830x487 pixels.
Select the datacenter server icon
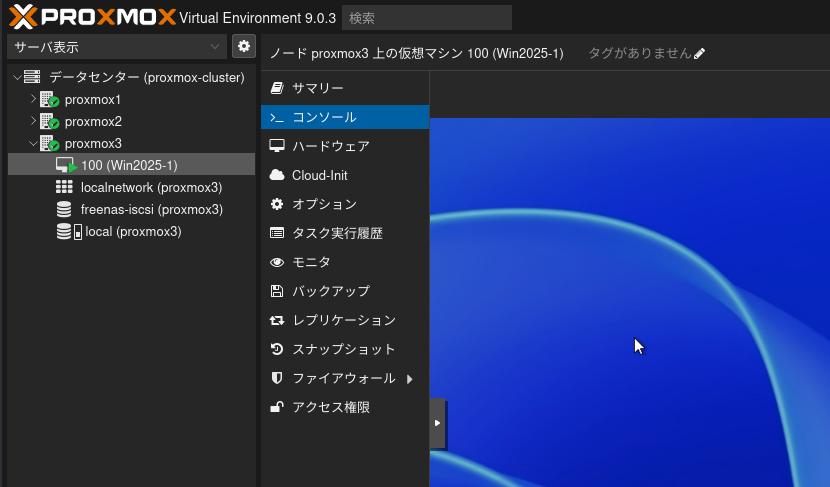(x=32, y=77)
